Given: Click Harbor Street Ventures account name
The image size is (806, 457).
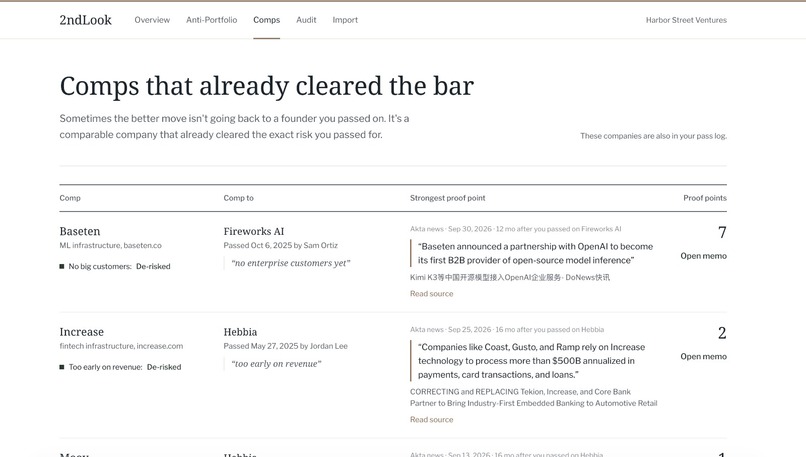Looking at the screenshot, I should click(x=686, y=20).
